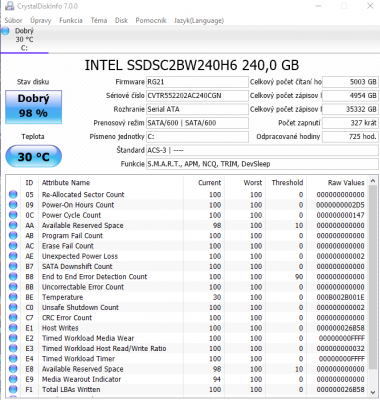Click the blue status icon of Re-Allocated Sector Count
This screenshot has width=380, height=400.
click(13, 194)
